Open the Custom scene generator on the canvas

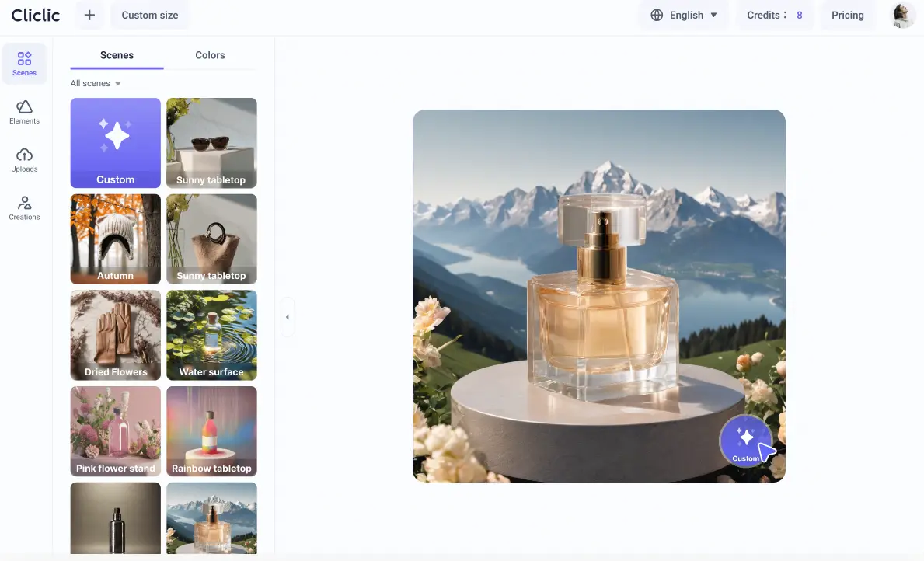point(745,441)
